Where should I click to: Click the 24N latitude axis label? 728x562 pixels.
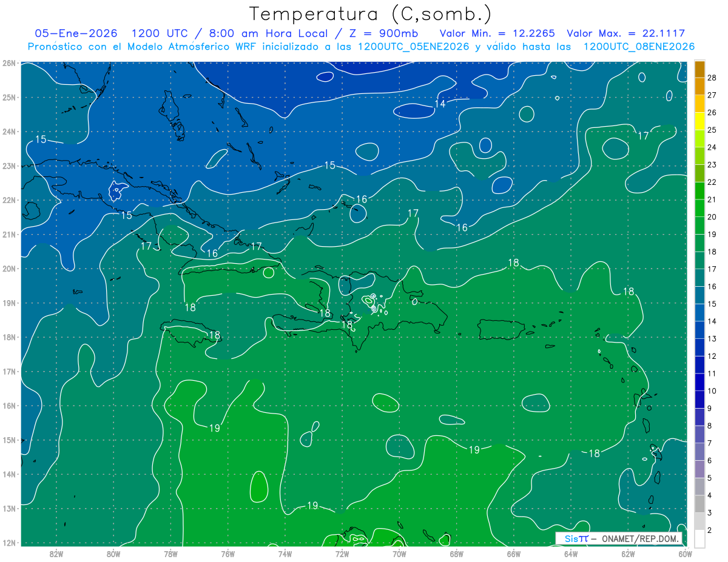pos(9,132)
